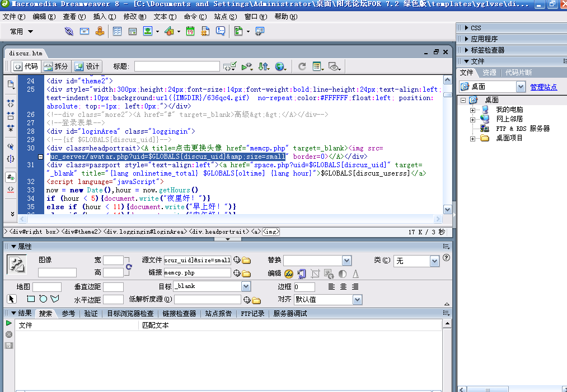The width and height of the screenshot is (567, 392).
Task: Open the File Management menu
Action: pyautogui.click(x=264, y=67)
